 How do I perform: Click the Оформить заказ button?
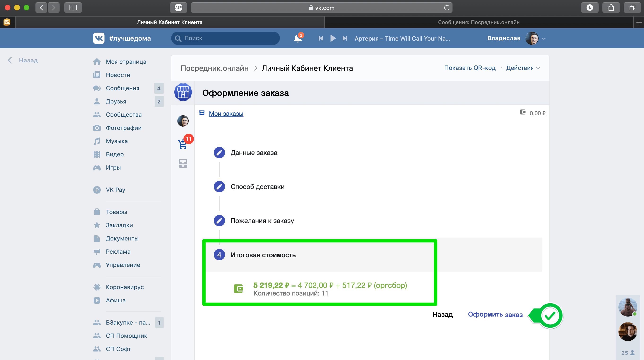(x=495, y=314)
